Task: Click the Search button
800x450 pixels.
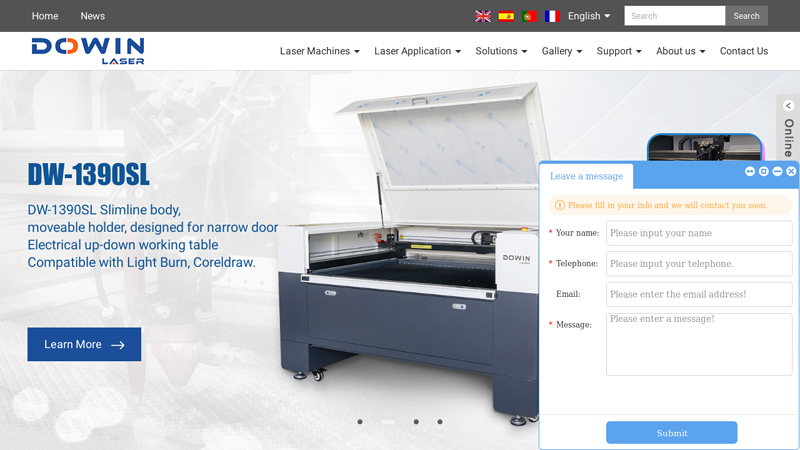Action: (x=746, y=16)
